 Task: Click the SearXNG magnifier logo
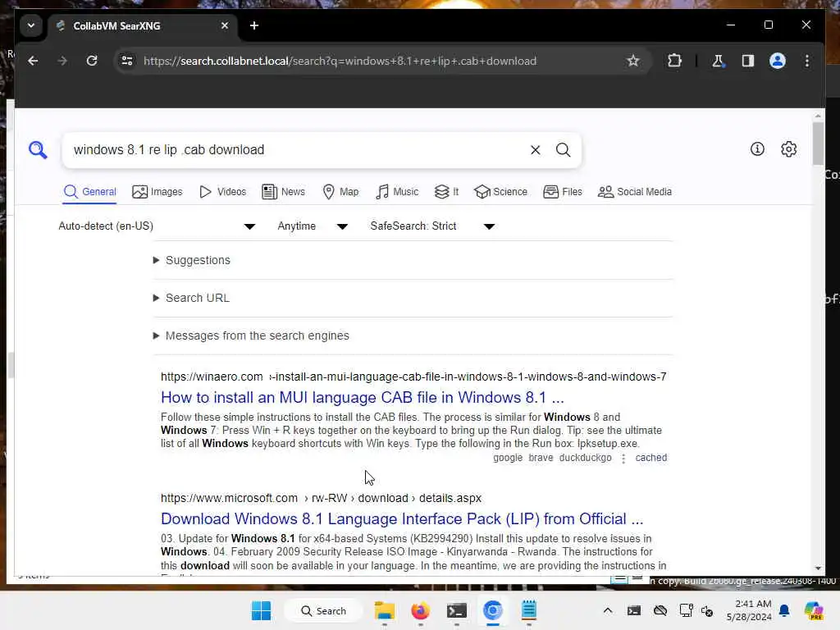[38, 150]
